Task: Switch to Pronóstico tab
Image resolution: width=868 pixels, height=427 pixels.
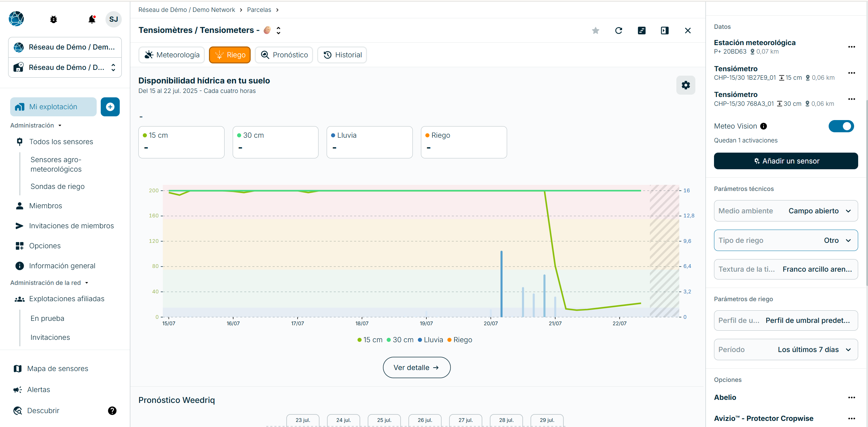Action: (284, 55)
